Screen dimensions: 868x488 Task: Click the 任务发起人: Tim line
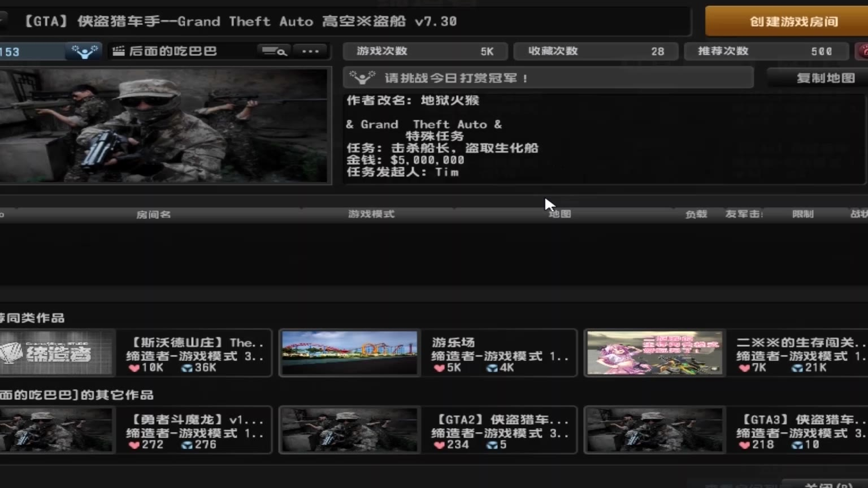(x=402, y=172)
